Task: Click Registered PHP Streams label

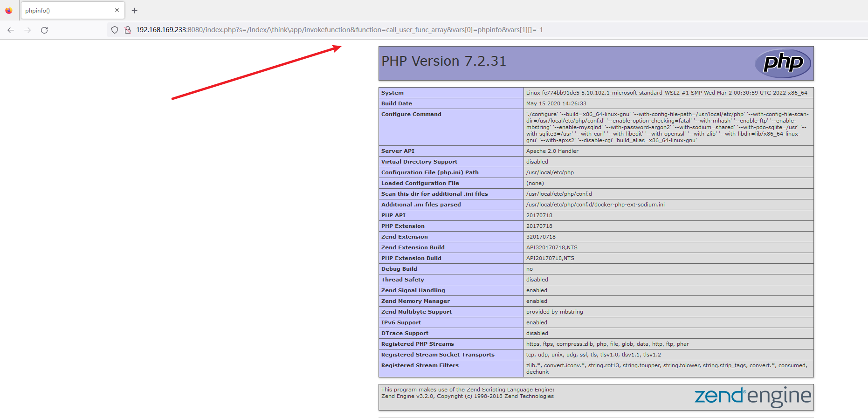Action: point(418,344)
